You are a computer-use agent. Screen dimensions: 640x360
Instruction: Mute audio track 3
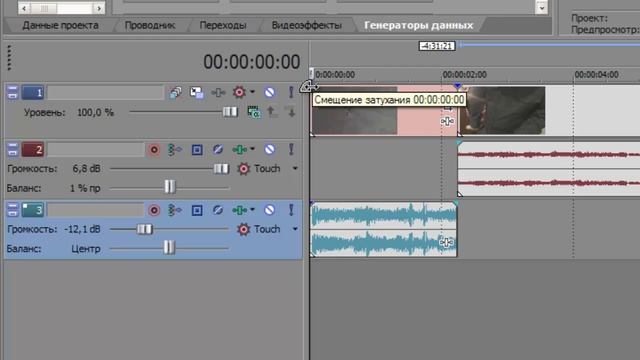(x=269, y=210)
